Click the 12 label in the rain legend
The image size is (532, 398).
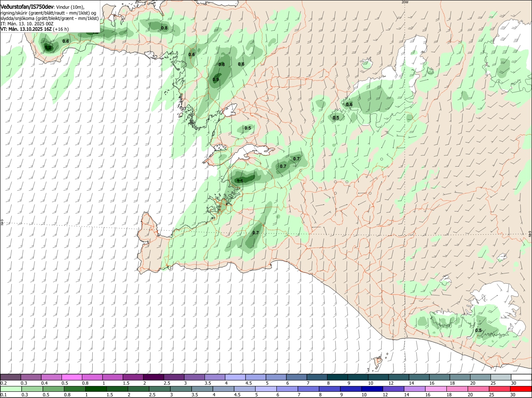click(x=385, y=395)
